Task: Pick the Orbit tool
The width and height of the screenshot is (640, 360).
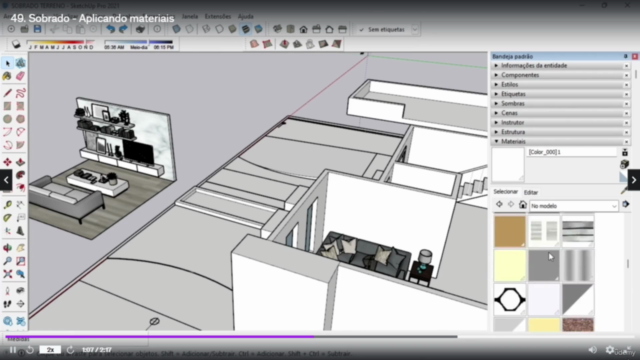Action: pyautogui.click(x=7, y=248)
